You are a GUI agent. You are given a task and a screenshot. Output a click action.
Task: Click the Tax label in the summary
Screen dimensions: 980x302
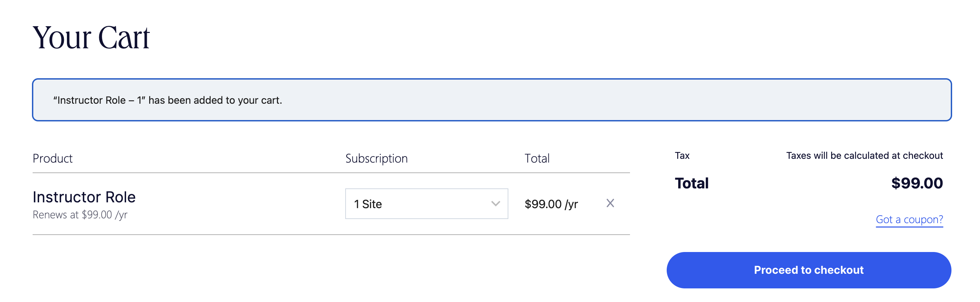tap(682, 155)
